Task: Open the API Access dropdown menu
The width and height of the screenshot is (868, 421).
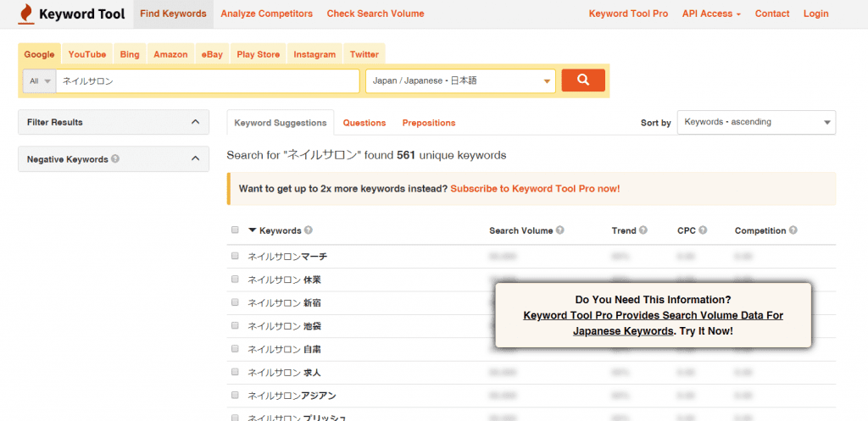Action: click(x=711, y=14)
